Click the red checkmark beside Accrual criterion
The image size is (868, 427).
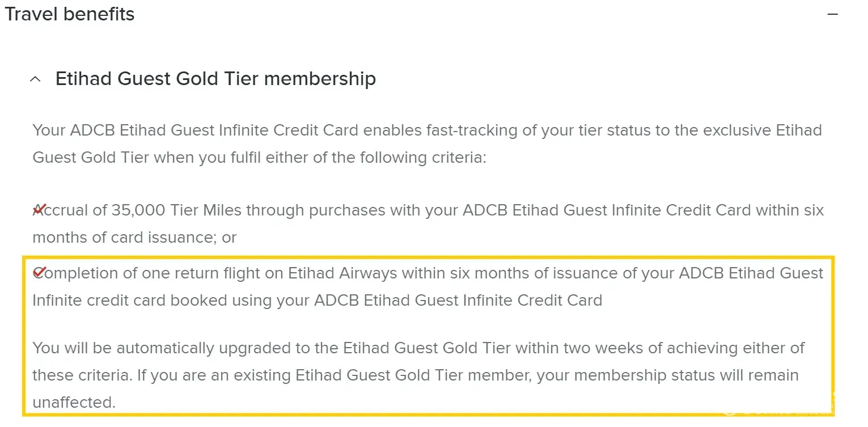click(x=39, y=210)
